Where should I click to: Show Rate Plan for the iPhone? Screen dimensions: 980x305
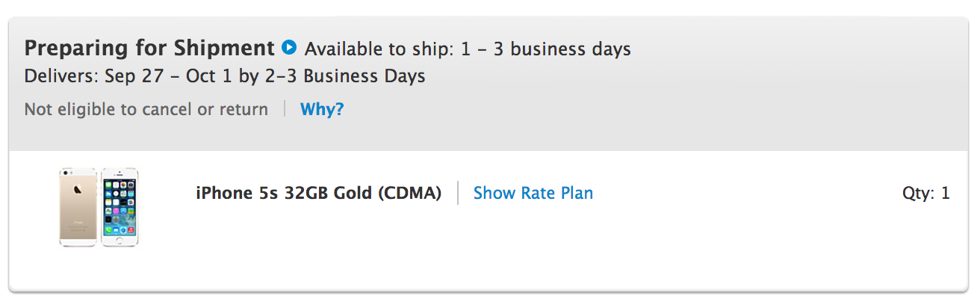(533, 193)
